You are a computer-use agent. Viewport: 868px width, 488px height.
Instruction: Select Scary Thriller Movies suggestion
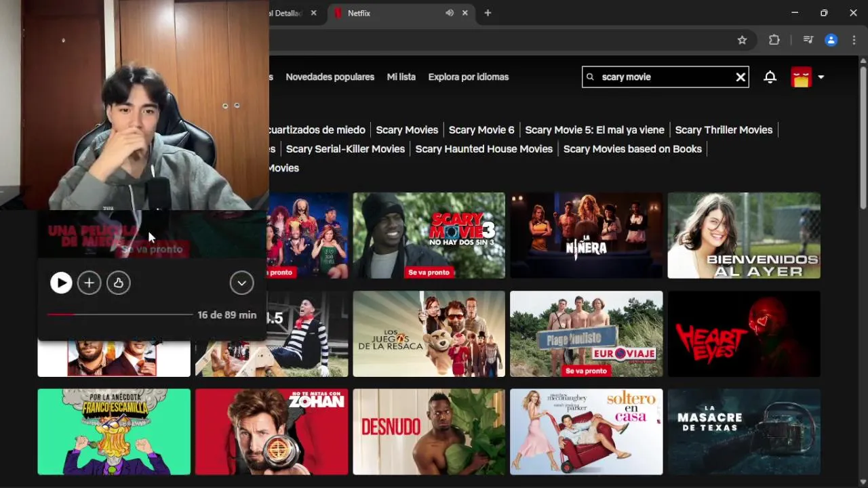coord(724,130)
